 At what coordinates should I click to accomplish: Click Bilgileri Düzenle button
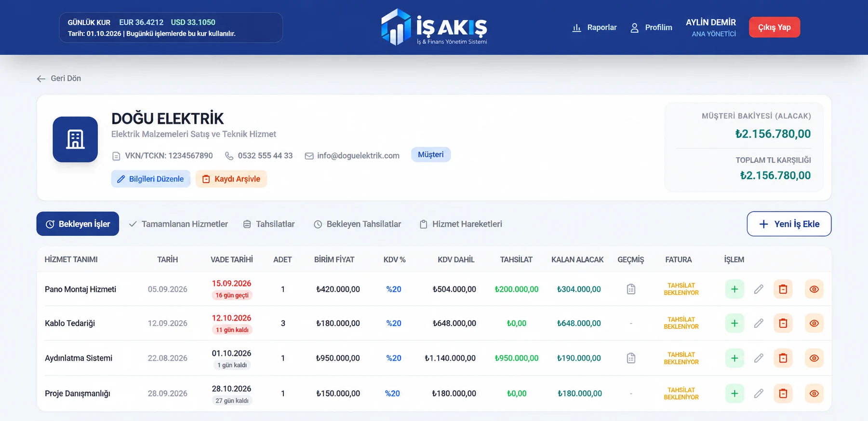tap(151, 179)
